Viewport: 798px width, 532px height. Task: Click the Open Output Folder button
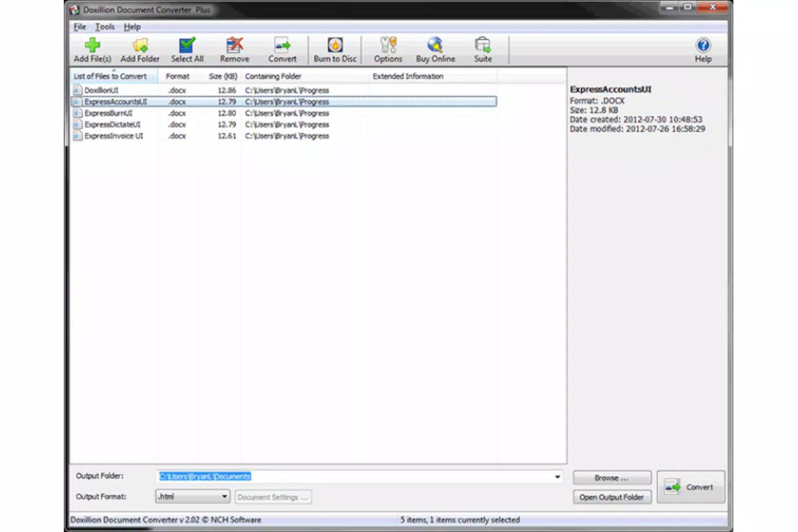612,497
